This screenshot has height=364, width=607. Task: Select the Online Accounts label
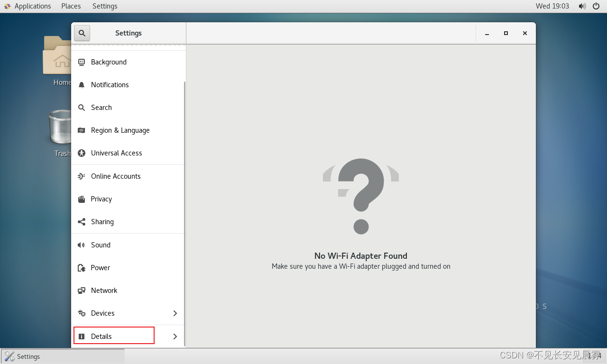click(116, 176)
